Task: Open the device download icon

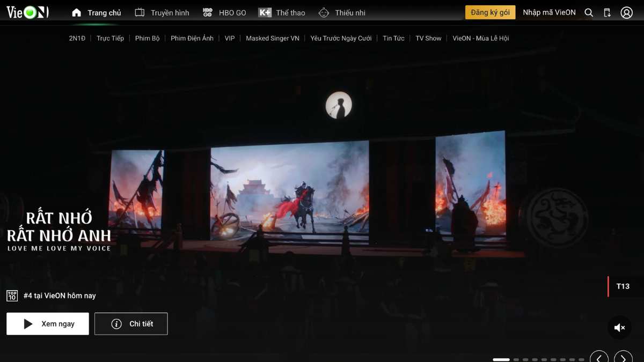Action: coord(607,12)
